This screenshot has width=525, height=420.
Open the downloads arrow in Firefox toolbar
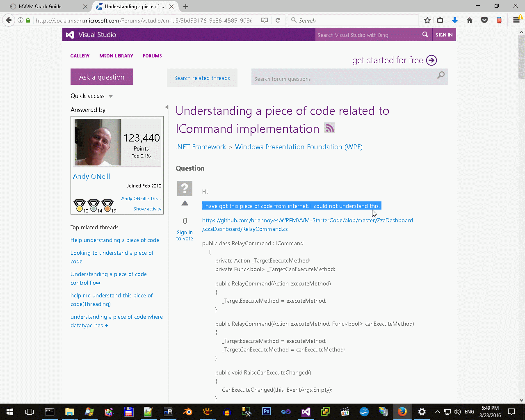pos(454,20)
